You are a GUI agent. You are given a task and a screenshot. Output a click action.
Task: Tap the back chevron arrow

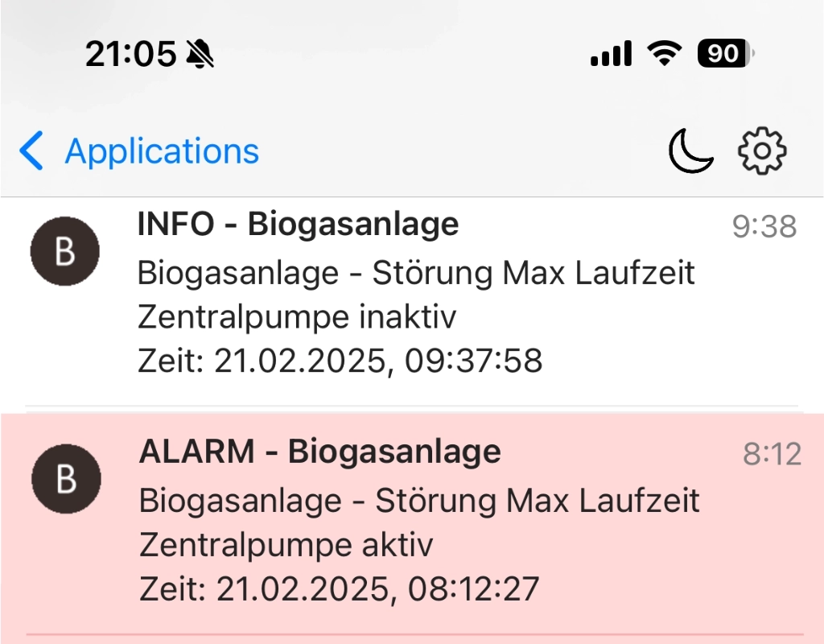[x=31, y=151]
